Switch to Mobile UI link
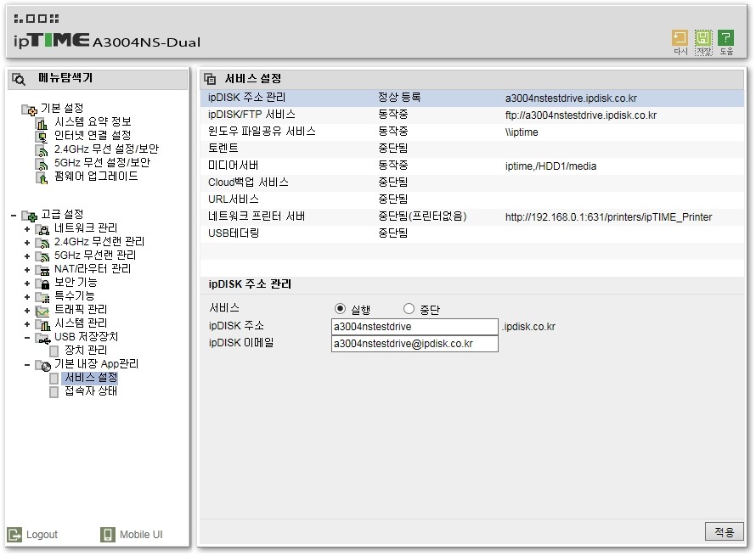The width and height of the screenshot is (756, 556). (141, 534)
